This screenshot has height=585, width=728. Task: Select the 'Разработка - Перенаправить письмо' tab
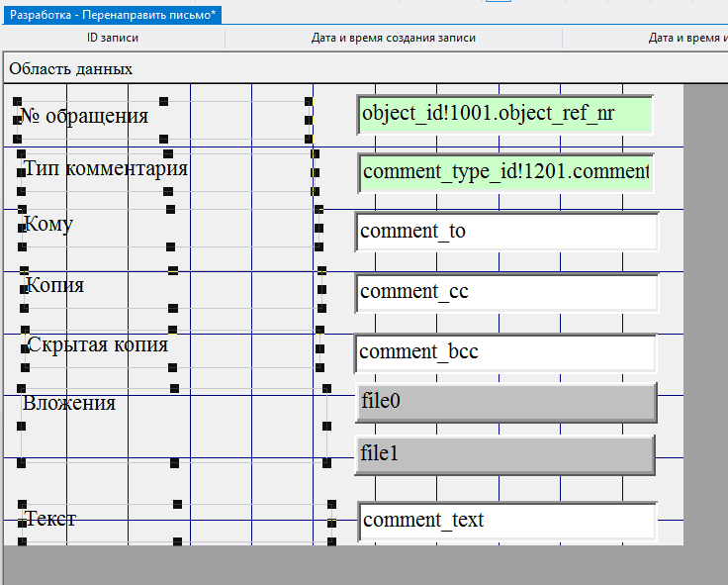(x=111, y=14)
